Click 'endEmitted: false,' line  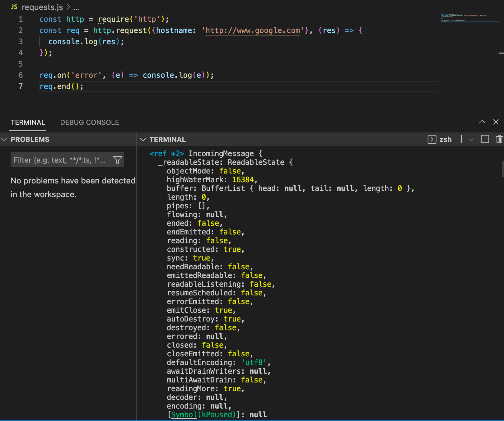pyautogui.click(x=206, y=232)
